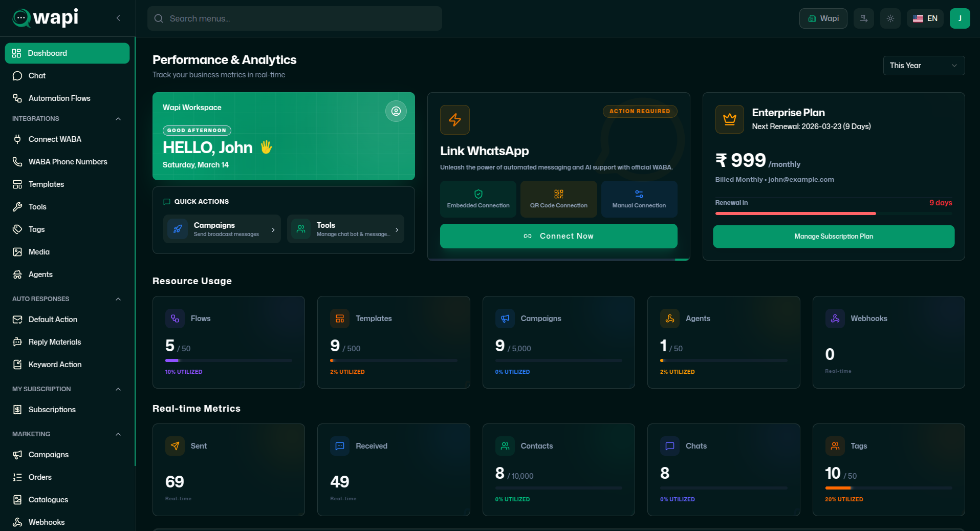
Task: Click the lightning bolt icon on Link WhatsApp card
Action: tap(454, 120)
